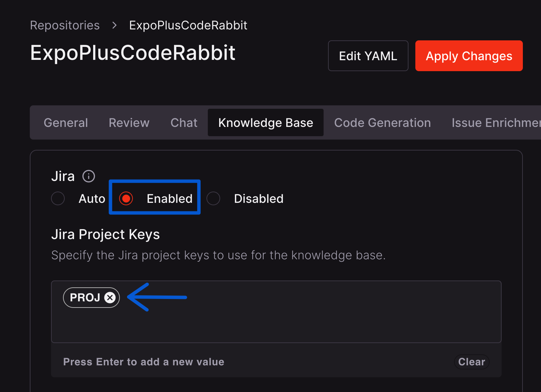The image size is (541, 392).
Task: Remove the PROJ project key tag
Action: (x=110, y=298)
